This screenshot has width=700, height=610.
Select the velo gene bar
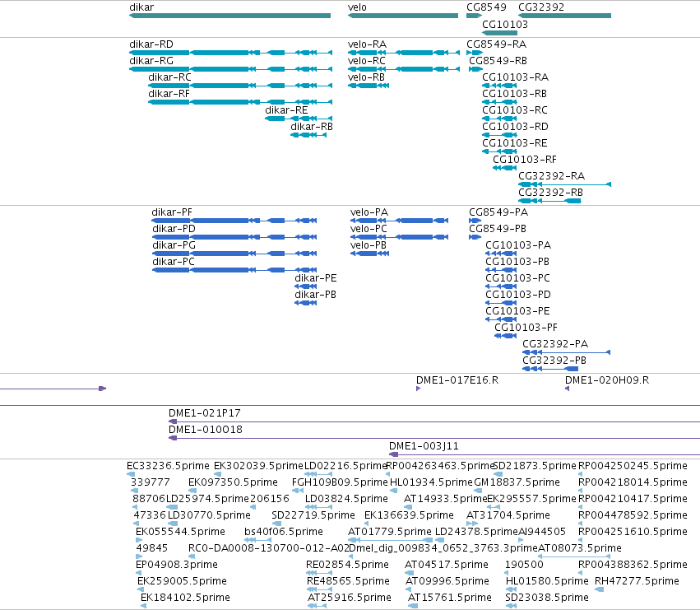(403, 16)
